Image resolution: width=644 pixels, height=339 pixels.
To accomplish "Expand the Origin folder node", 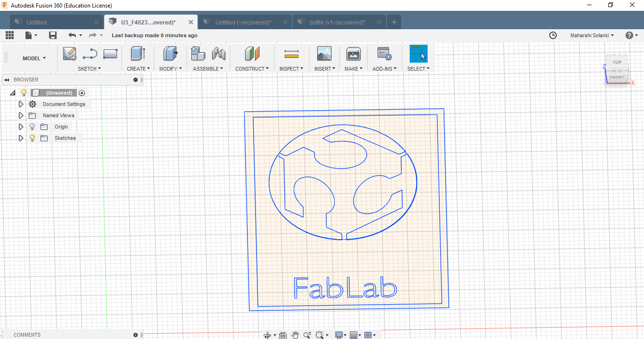I will [x=21, y=127].
